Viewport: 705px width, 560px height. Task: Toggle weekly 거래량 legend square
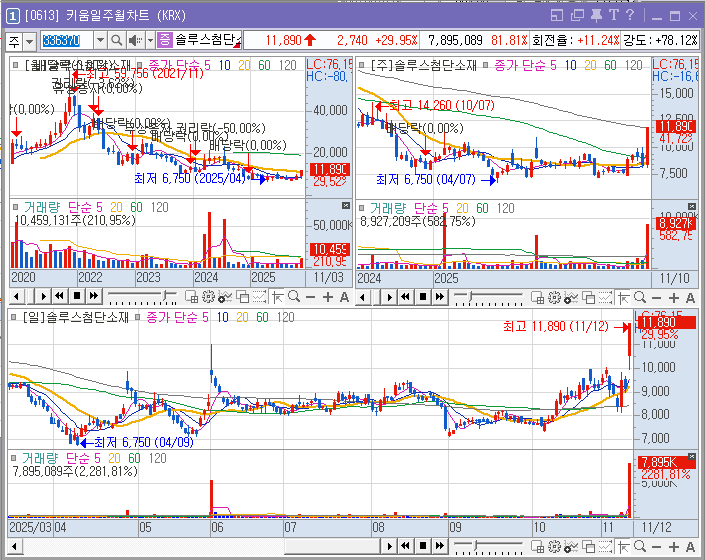tap(361, 208)
